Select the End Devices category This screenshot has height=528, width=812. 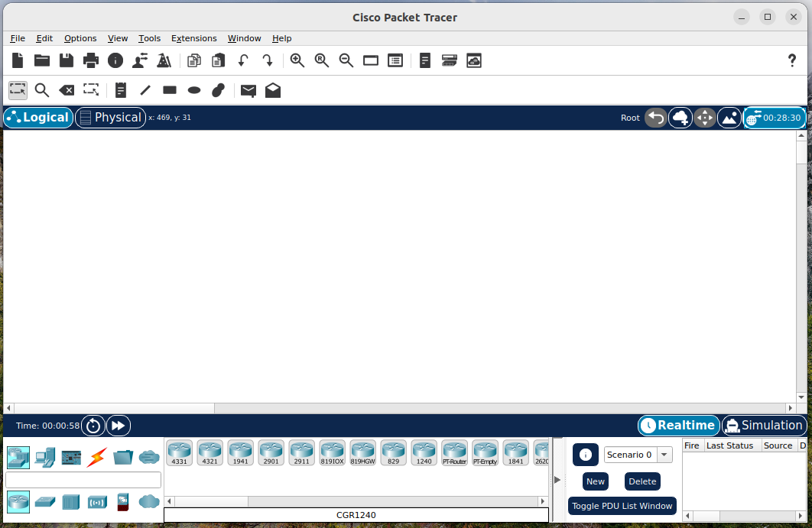pos(44,458)
